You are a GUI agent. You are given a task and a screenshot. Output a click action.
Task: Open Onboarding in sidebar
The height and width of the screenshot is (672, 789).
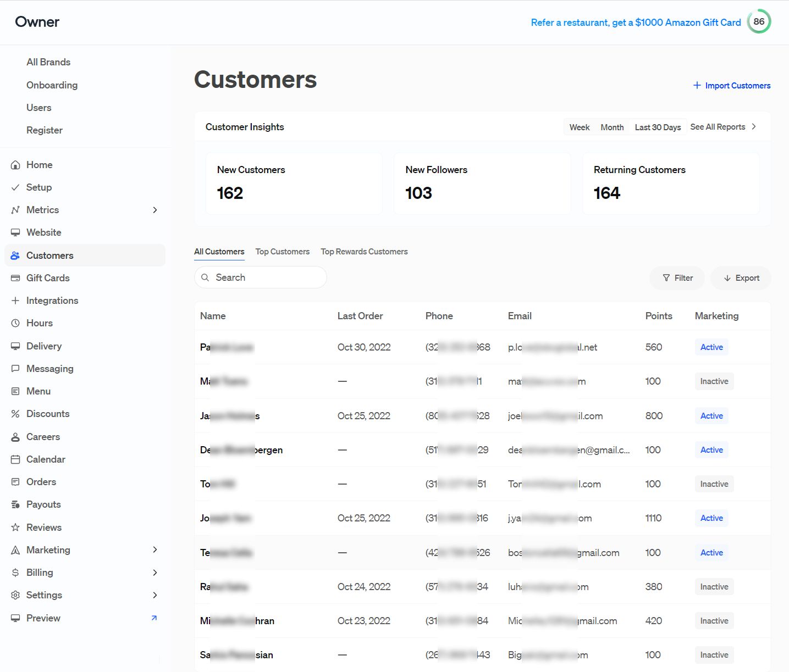click(x=52, y=85)
